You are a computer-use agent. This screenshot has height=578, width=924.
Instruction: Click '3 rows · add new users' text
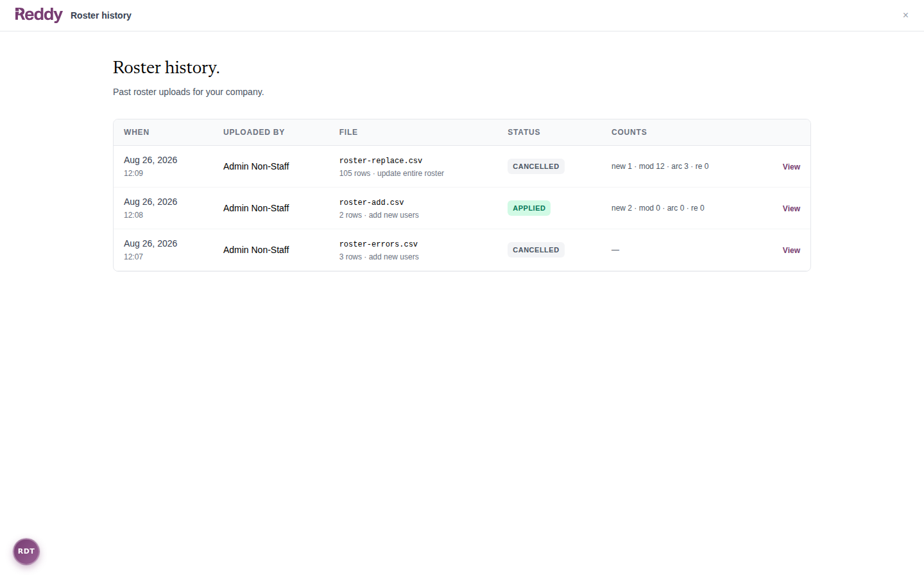[x=379, y=257]
